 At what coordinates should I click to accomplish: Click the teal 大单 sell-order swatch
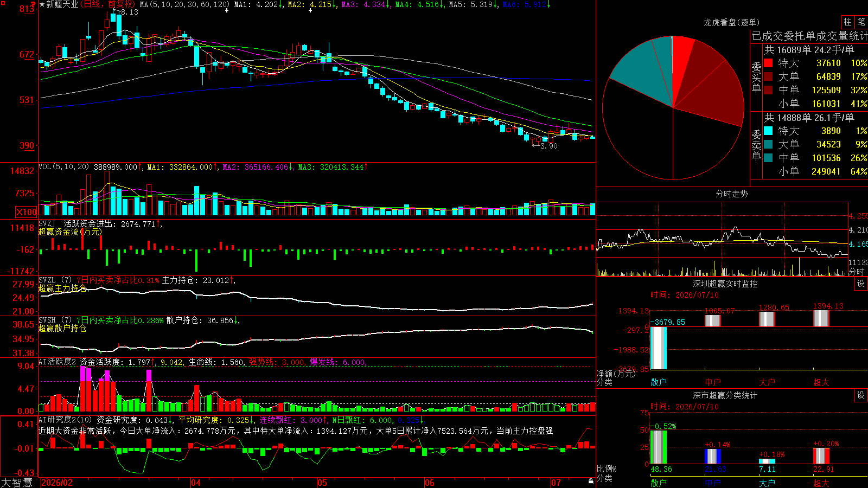tap(768, 144)
